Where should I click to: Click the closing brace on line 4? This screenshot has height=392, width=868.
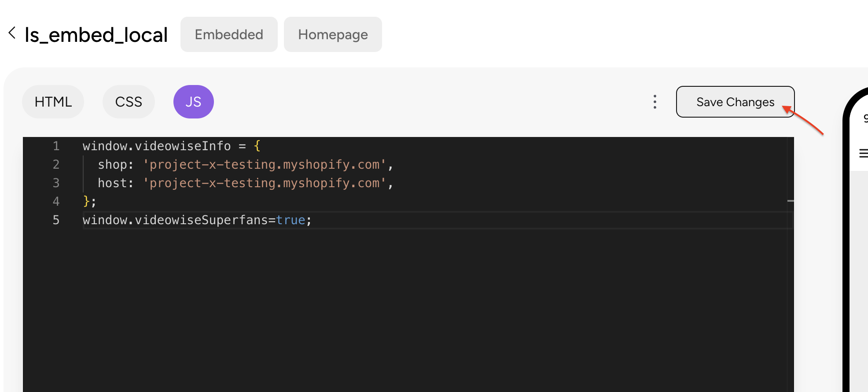tap(86, 201)
